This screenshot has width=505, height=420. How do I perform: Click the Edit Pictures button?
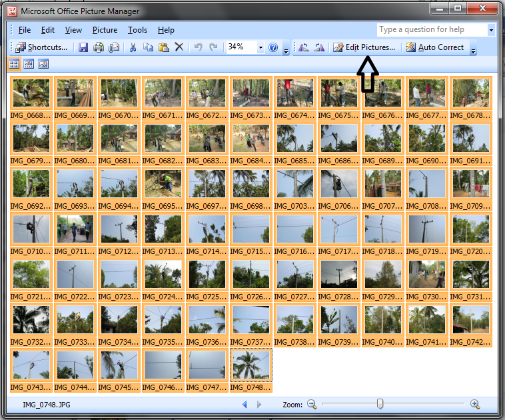pos(364,47)
